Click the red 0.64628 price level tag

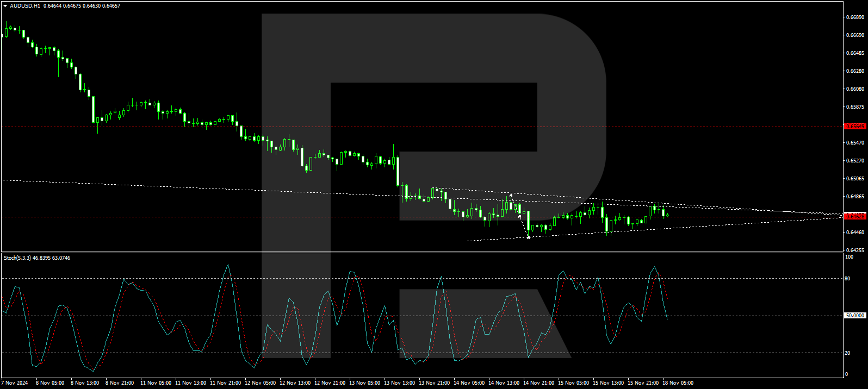(x=855, y=216)
